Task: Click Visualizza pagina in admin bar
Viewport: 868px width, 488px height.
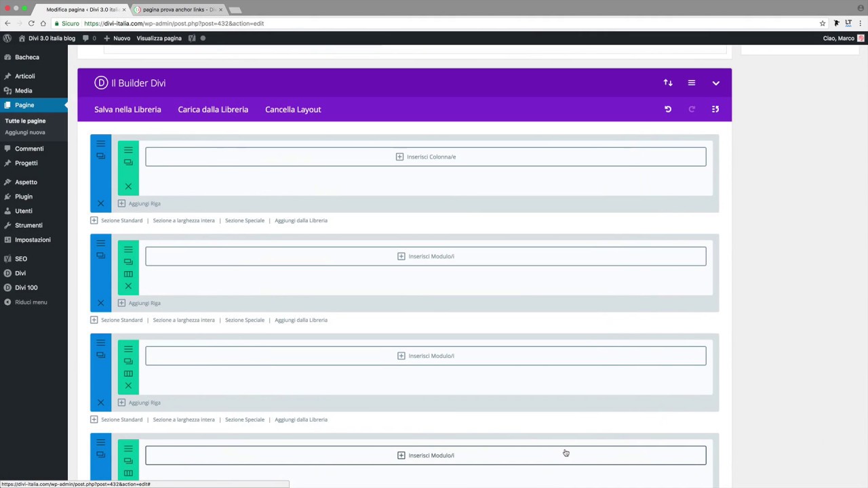Action: point(159,38)
